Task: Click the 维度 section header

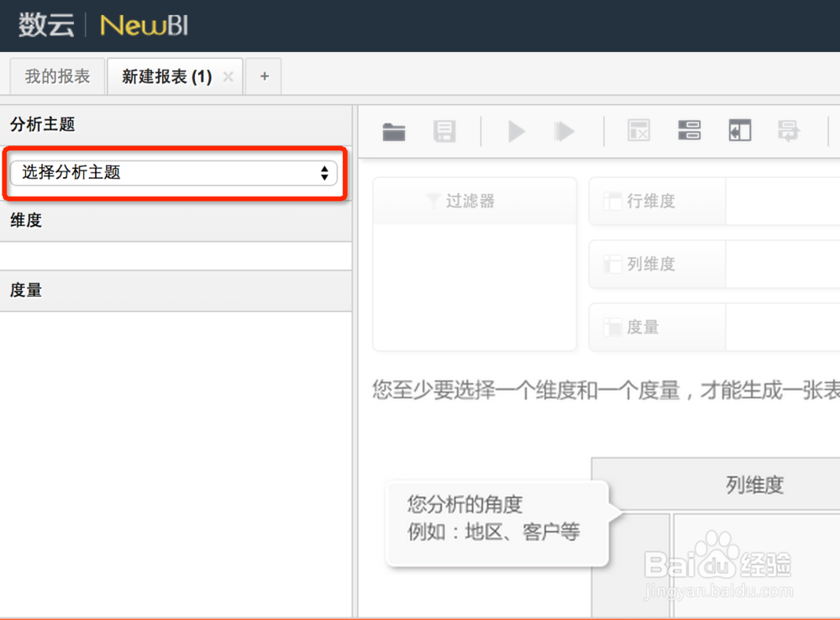Action: [x=176, y=220]
